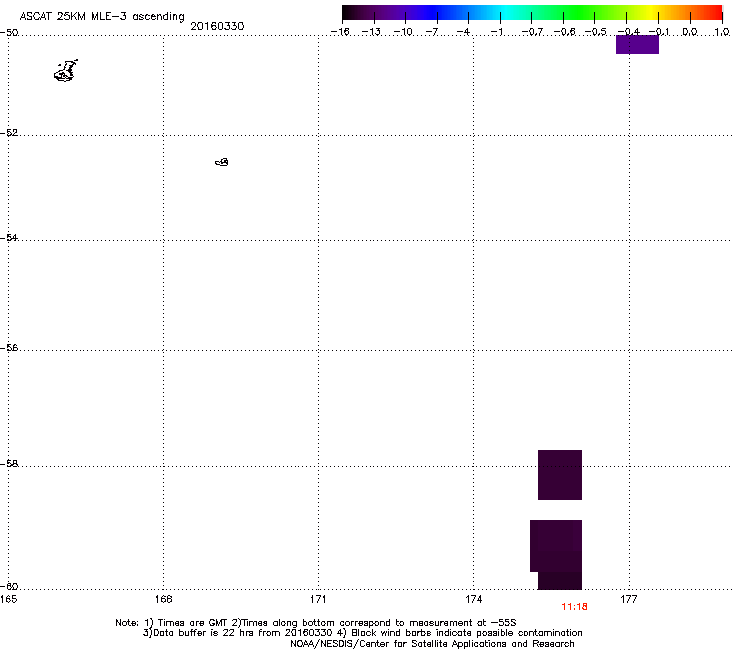The height and width of the screenshot is (650, 740).
Task: Click the red pass time '11:18'
Action: click(x=574, y=607)
